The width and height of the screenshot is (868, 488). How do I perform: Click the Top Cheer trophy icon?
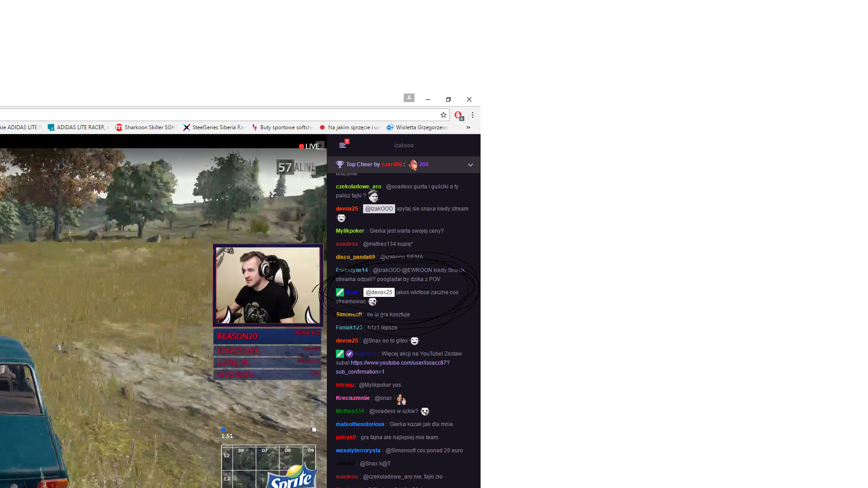tap(340, 164)
